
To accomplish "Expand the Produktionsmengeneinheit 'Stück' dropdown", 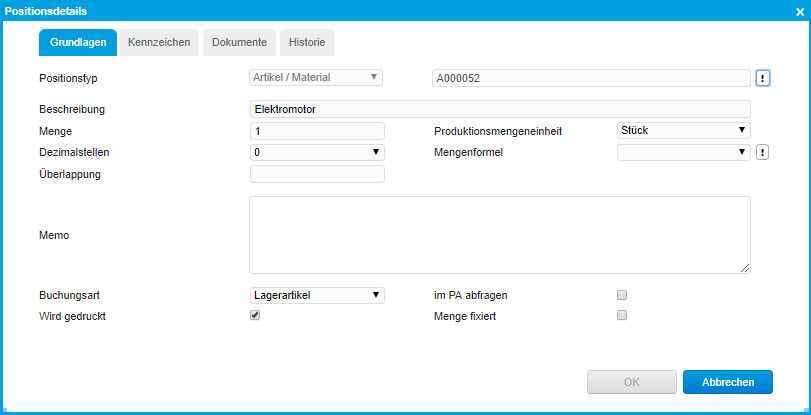I will (683, 130).
